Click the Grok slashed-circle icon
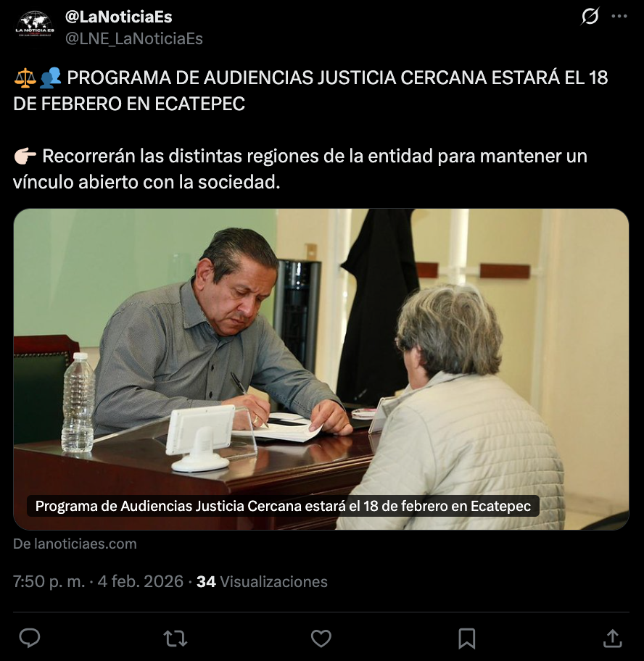Screen dimensions: 644x661 (x=590, y=17)
